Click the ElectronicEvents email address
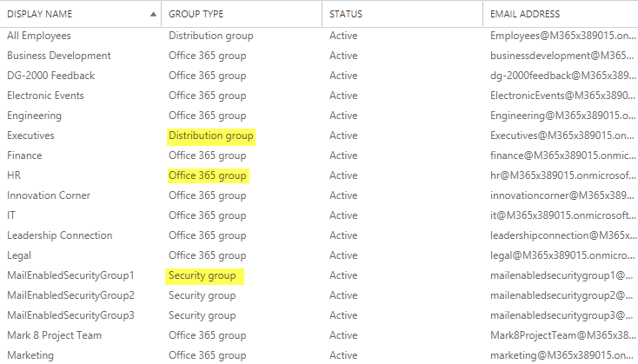 562,96
